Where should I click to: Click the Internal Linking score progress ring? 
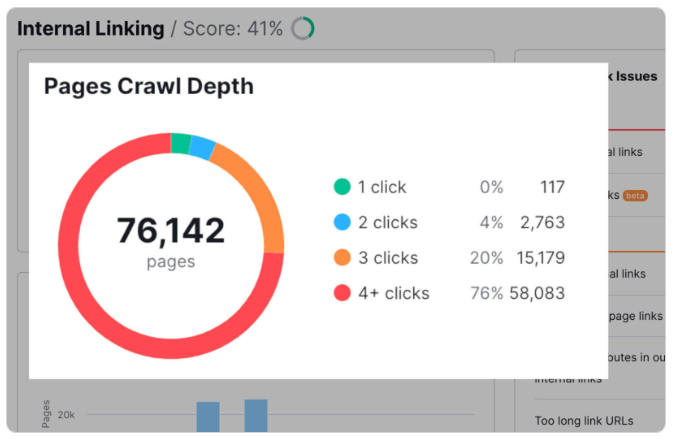point(303,28)
